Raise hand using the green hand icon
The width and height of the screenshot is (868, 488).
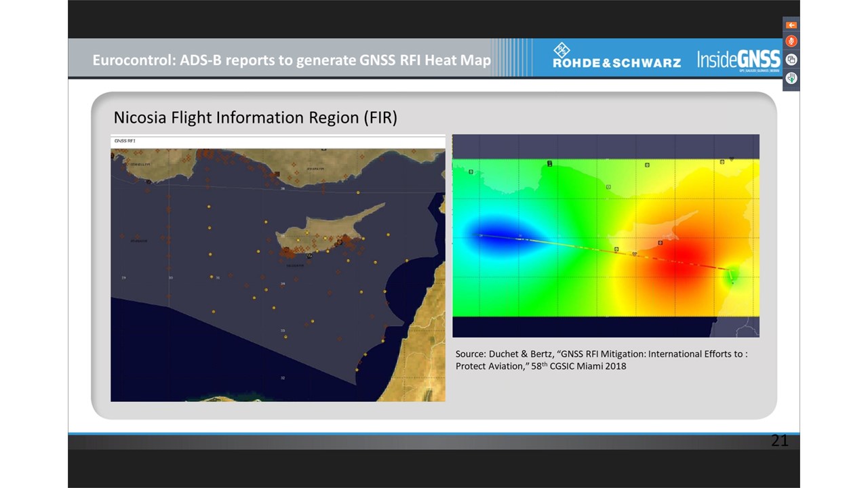[x=791, y=78]
